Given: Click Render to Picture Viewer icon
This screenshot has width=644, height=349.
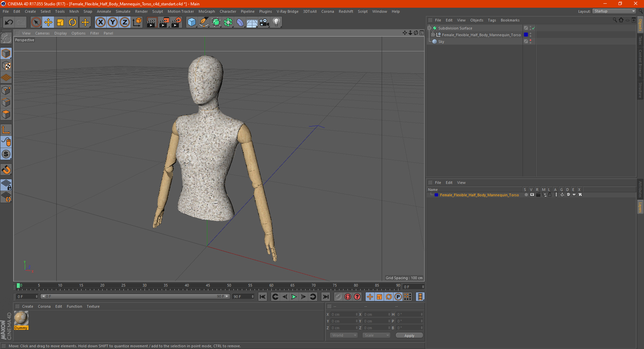Looking at the screenshot, I should point(164,22).
